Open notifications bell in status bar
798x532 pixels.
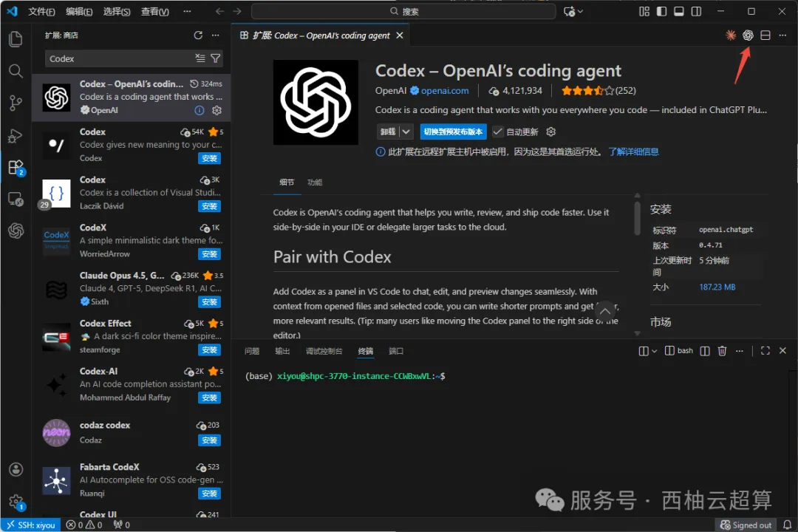[x=787, y=525]
